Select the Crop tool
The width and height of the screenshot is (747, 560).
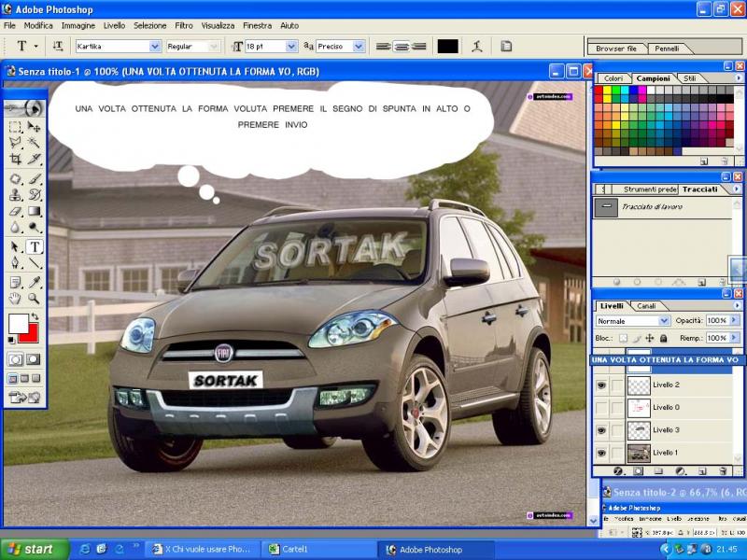pyautogui.click(x=15, y=159)
